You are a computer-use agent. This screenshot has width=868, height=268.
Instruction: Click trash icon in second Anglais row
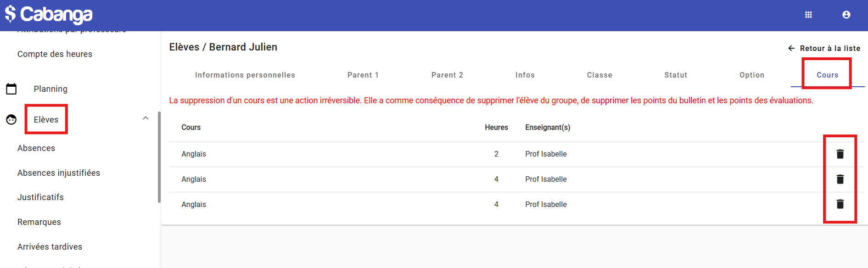[840, 179]
